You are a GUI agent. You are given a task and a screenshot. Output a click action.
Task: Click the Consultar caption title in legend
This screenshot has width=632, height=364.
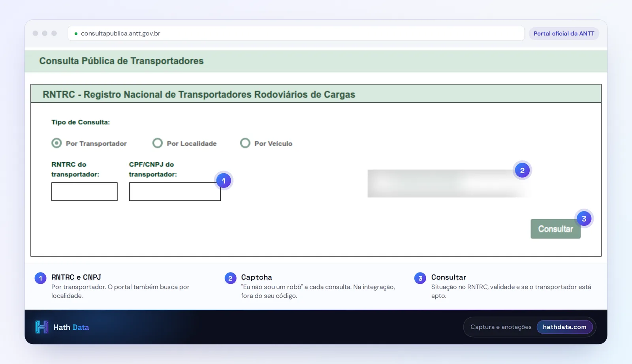(x=449, y=277)
